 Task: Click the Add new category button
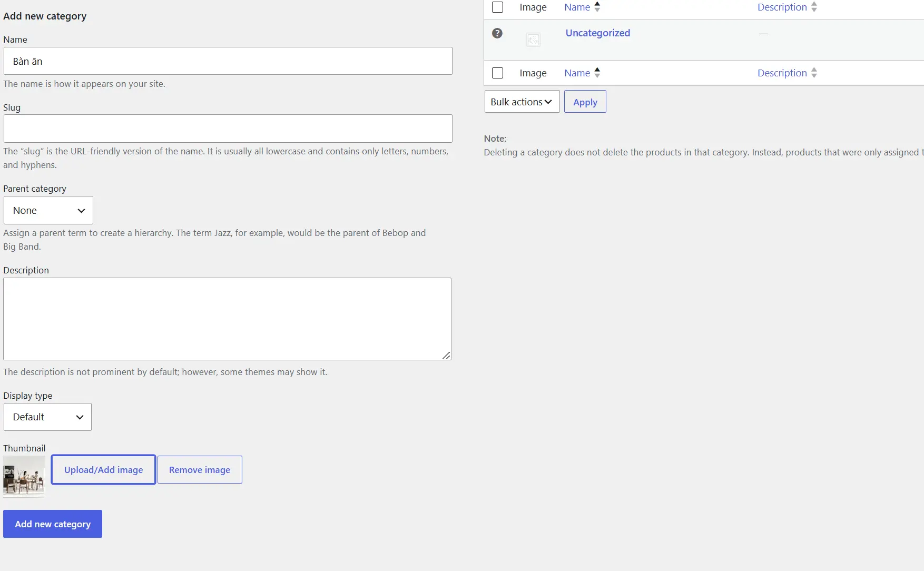coord(53,524)
